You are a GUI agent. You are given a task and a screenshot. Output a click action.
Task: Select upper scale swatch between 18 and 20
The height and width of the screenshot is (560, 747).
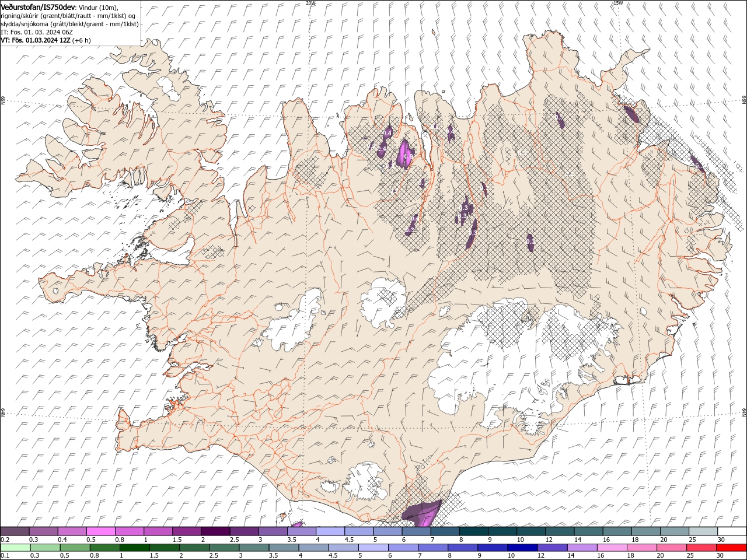tap(645, 531)
